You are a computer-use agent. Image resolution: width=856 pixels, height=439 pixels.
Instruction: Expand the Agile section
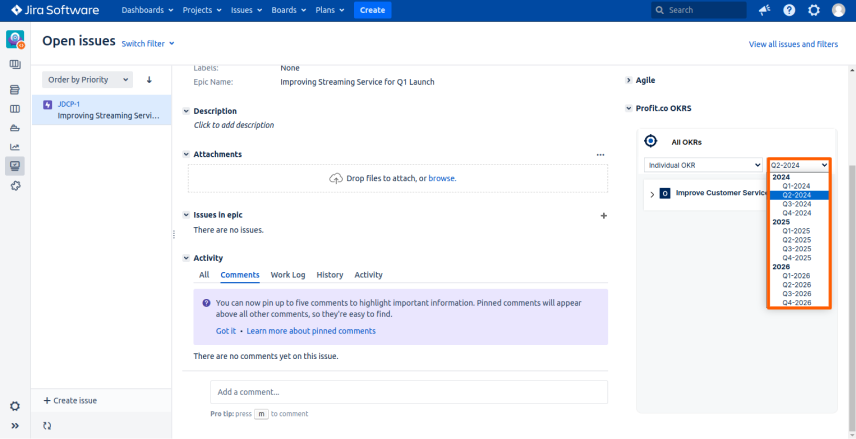coord(628,80)
